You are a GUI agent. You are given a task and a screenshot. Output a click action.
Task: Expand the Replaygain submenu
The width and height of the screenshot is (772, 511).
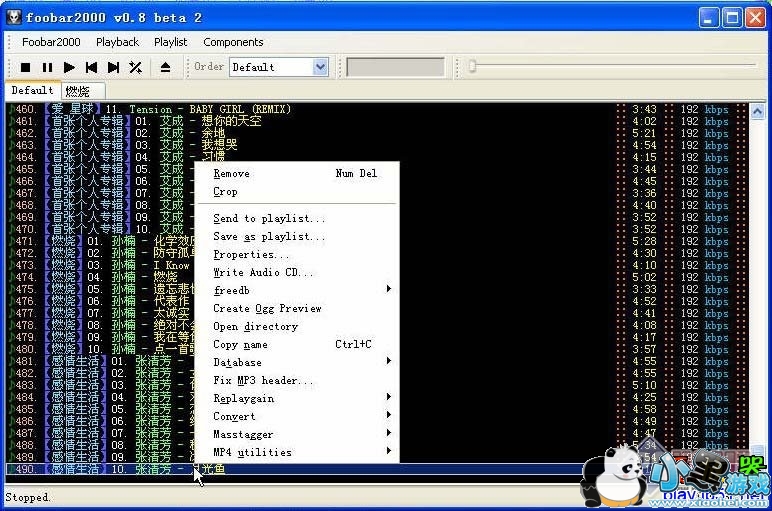[297, 398]
